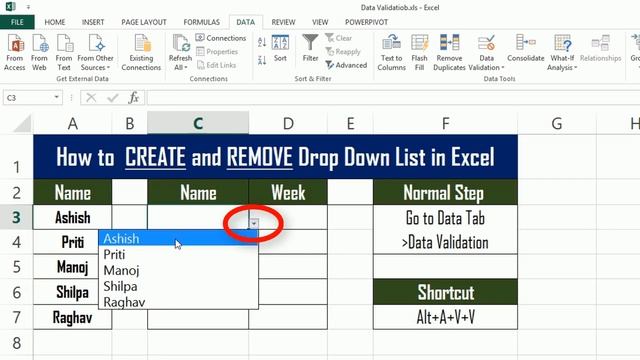
Task: Open Text to Columns wizard
Action: [x=391, y=53]
